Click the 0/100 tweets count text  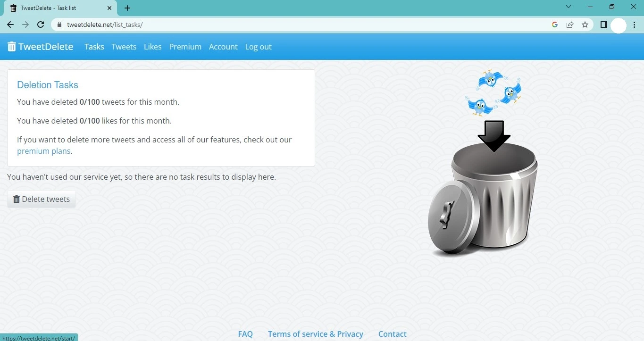tap(90, 102)
